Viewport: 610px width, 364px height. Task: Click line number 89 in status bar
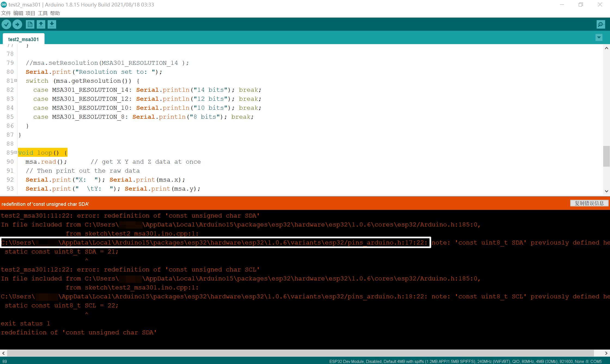point(5,361)
